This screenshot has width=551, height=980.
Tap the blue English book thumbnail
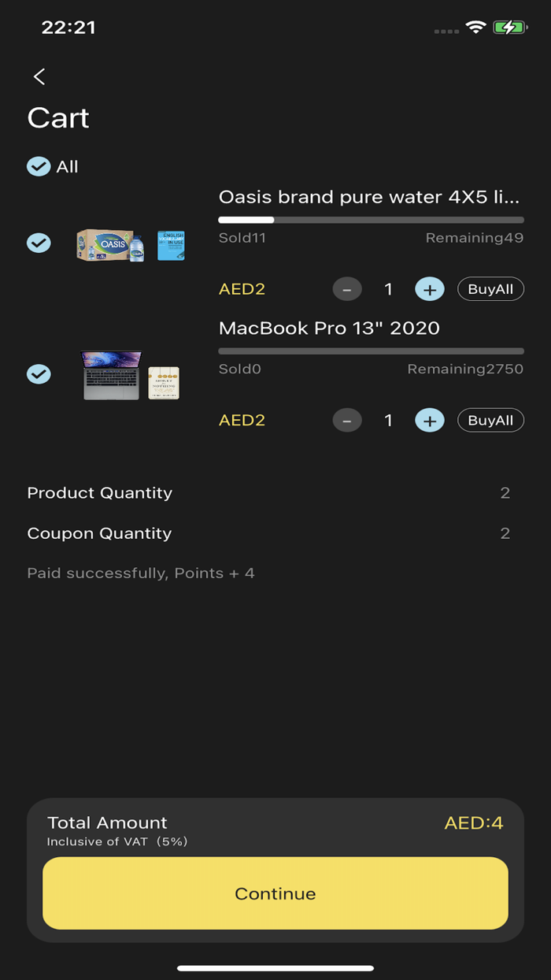tap(171, 245)
